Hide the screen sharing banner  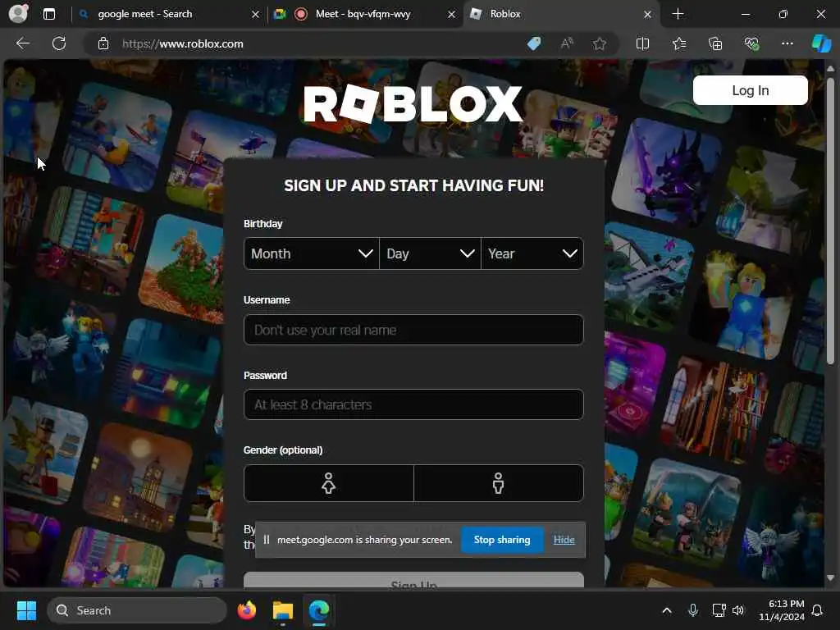click(x=564, y=540)
